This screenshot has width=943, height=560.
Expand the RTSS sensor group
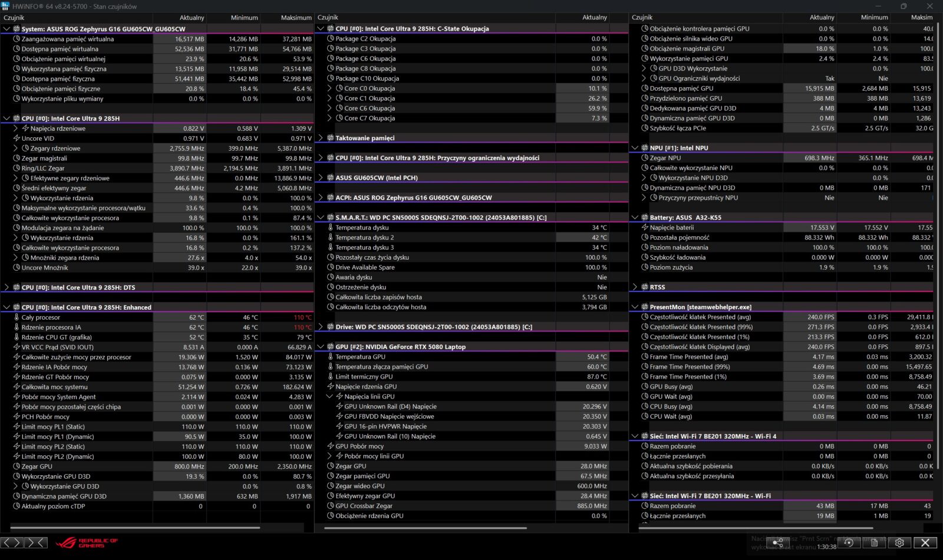pos(635,287)
